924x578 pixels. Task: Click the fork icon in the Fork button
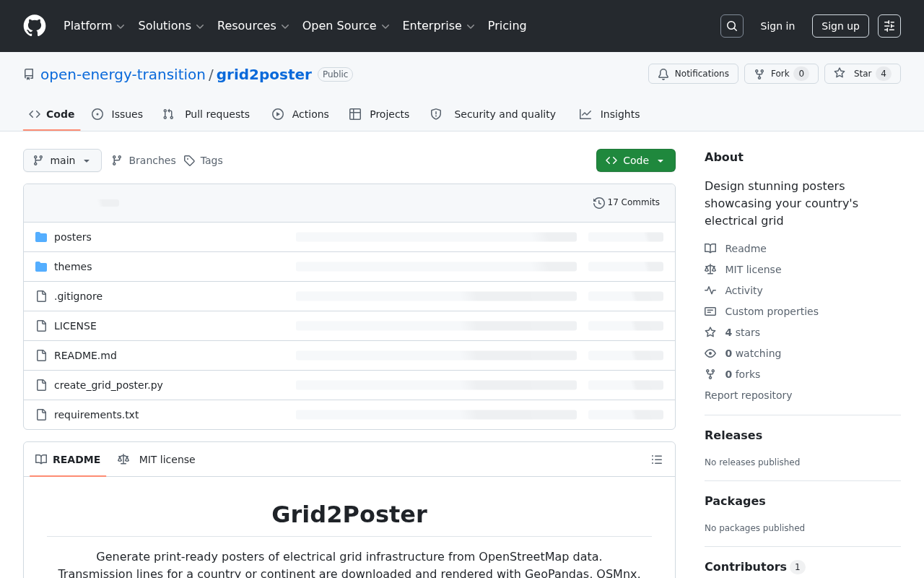tap(759, 74)
